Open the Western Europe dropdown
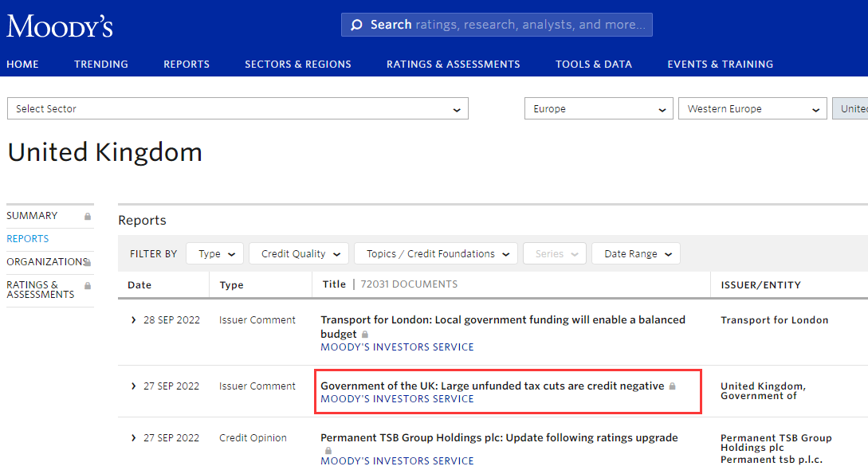This screenshot has width=868, height=474. click(752, 109)
